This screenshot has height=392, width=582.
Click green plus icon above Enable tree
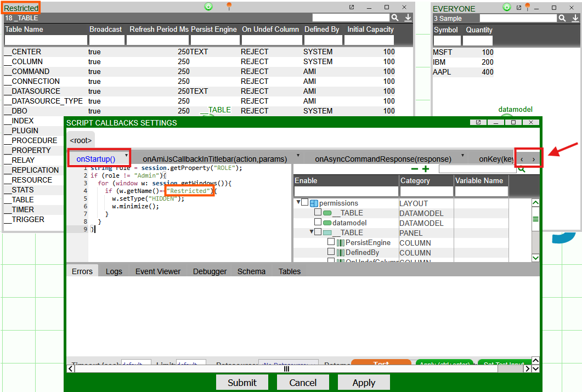[426, 169]
